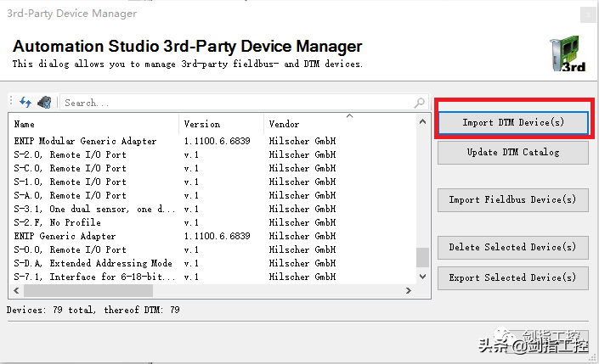This screenshot has width=599, height=364.
Task: Click the scroll down arrow of list
Action: click(x=422, y=277)
